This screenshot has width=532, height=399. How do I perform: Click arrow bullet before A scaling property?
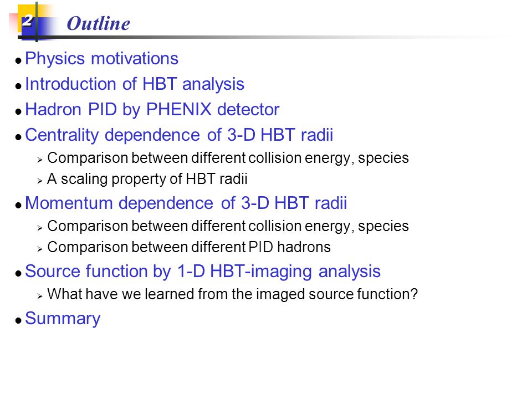[40, 181]
